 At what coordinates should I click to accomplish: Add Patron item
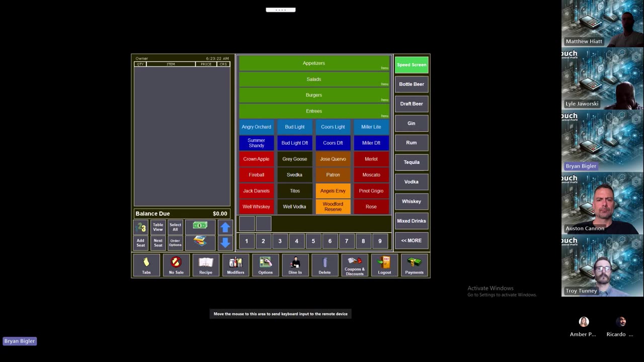coord(333,175)
